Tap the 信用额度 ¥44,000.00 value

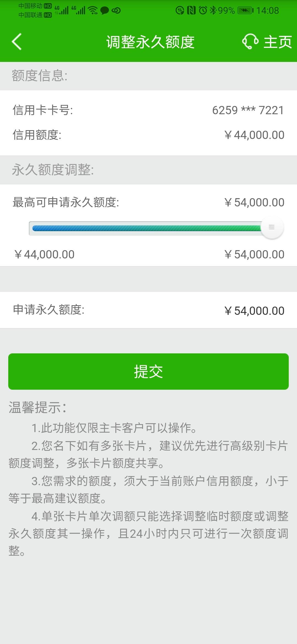click(254, 135)
